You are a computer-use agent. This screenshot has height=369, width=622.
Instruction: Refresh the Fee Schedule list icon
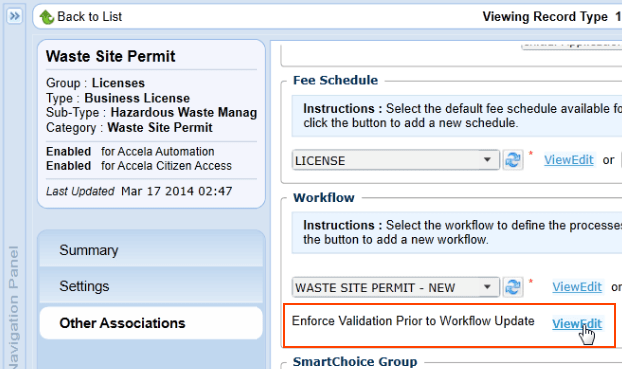[513, 160]
